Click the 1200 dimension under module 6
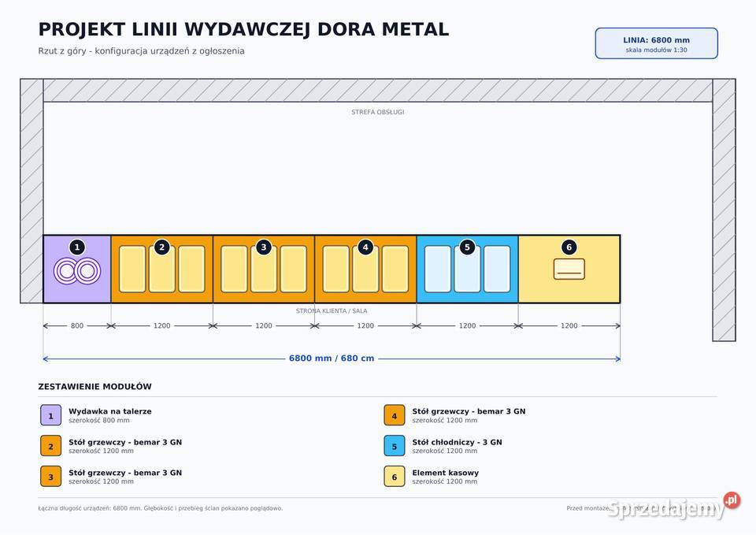The height and width of the screenshot is (535, 756). pos(569,325)
